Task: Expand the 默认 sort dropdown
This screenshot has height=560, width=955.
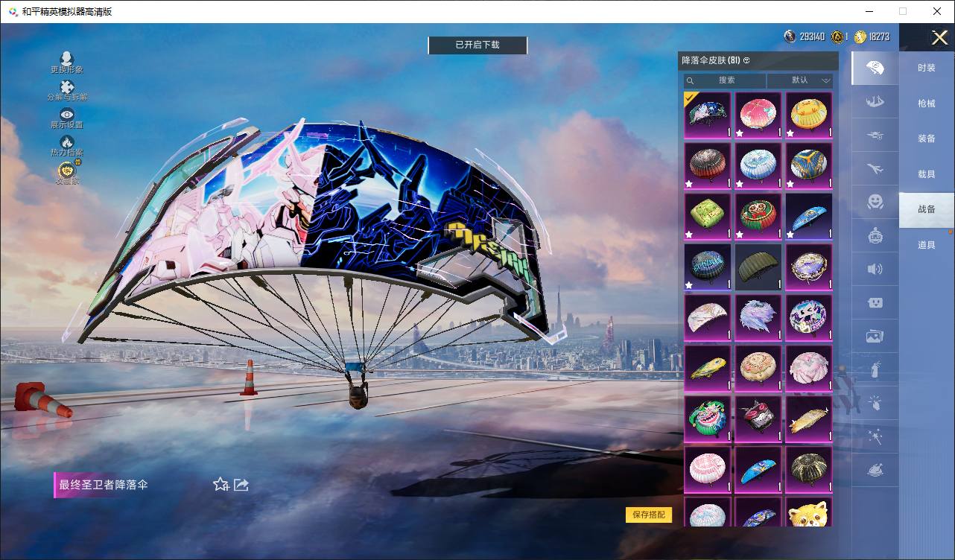Action: pos(801,80)
